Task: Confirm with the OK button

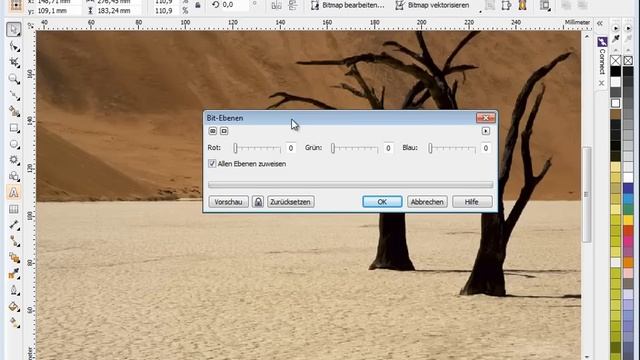Action: [x=382, y=202]
